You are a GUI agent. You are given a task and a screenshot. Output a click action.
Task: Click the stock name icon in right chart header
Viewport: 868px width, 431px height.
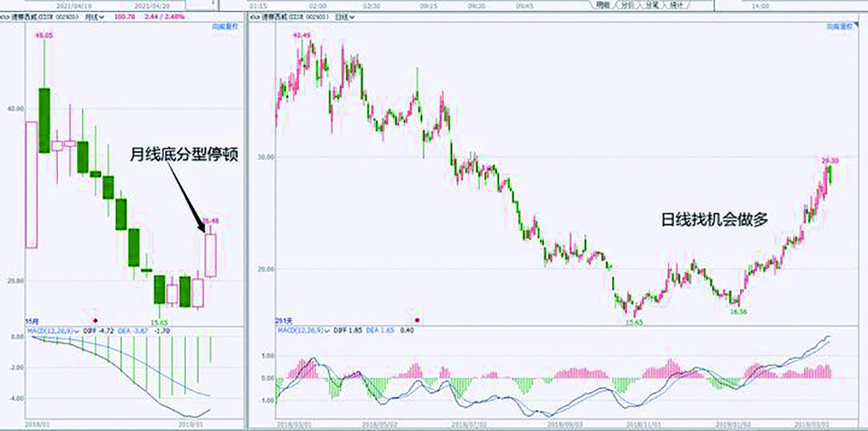[254, 17]
